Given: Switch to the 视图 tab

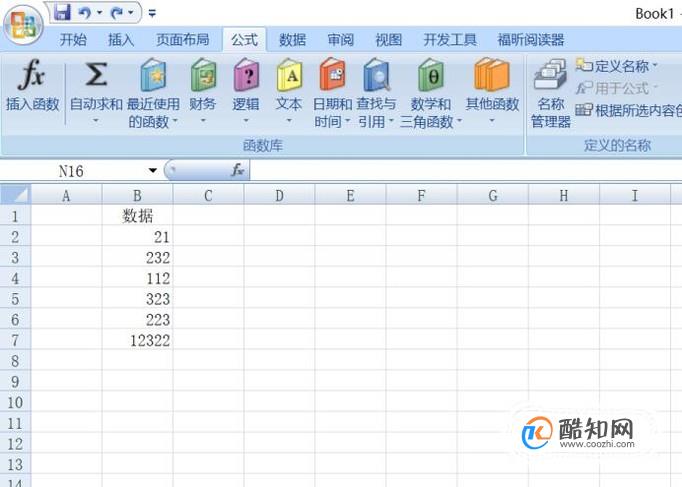Looking at the screenshot, I should tap(388, 40).
